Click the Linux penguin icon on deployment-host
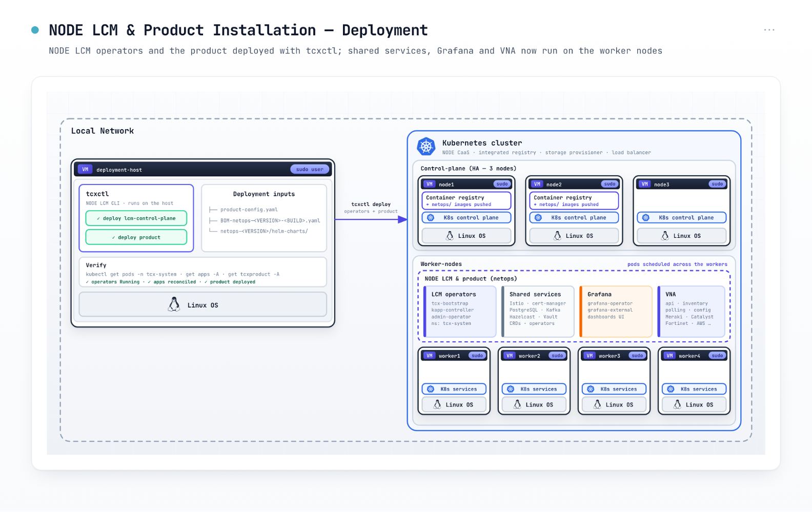The height and width of the screenshot is (512, 812). tap(174, 304)
